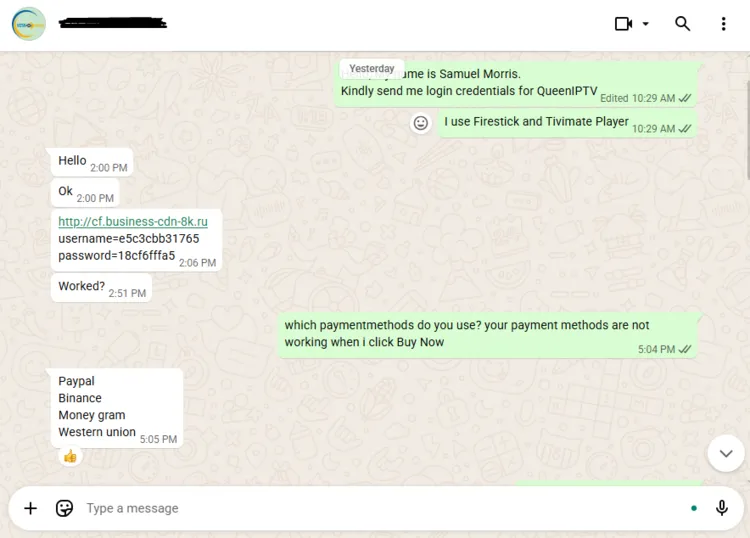Jump to latest messages with the down chevron
The height and width of the screenshot is (538, 750).
point(726,453)
